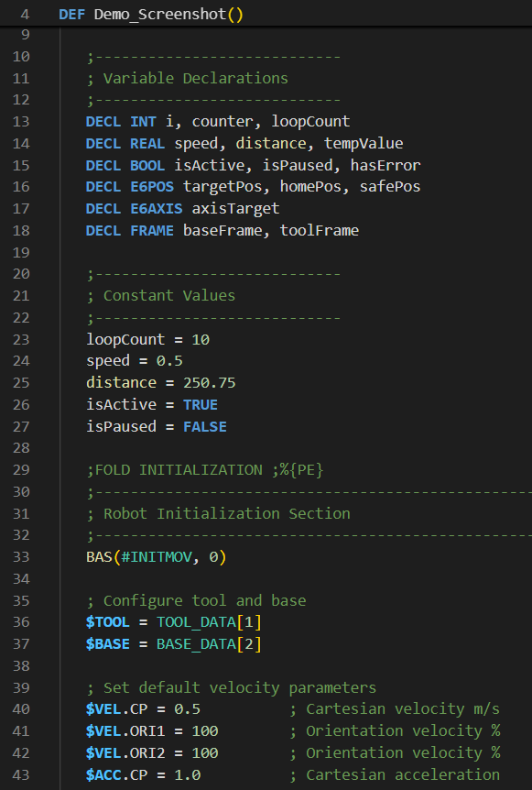This screenshot has width=532, height=790.
Task: Click the 'FALSE' keyword on line 27
Action: click(205, 426)
